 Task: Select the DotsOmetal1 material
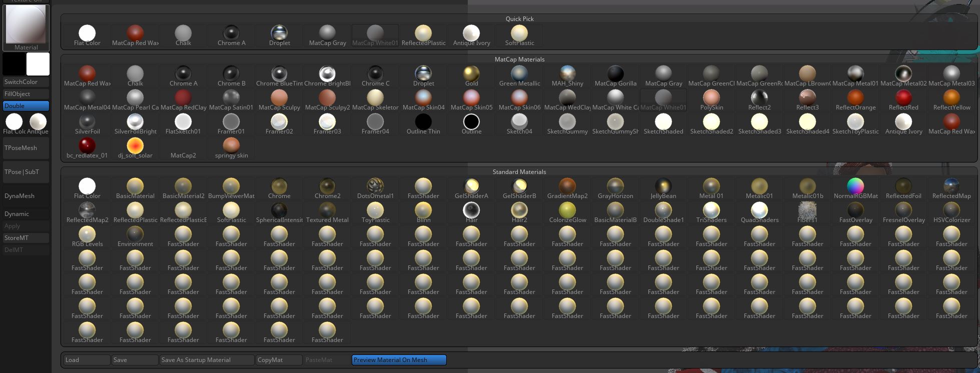click(x=375, y=188)
